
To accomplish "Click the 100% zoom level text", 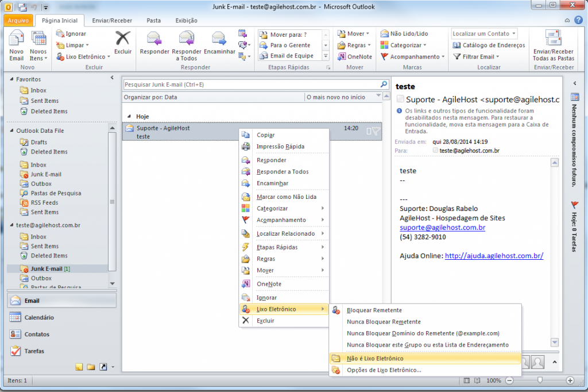I will pyautogui.click(x=493, y=381).
